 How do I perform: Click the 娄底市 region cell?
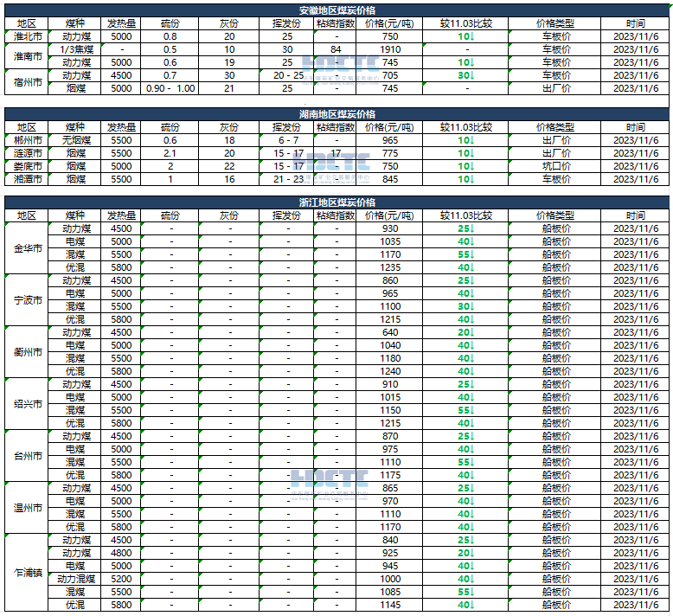click(x=27, y=166)
